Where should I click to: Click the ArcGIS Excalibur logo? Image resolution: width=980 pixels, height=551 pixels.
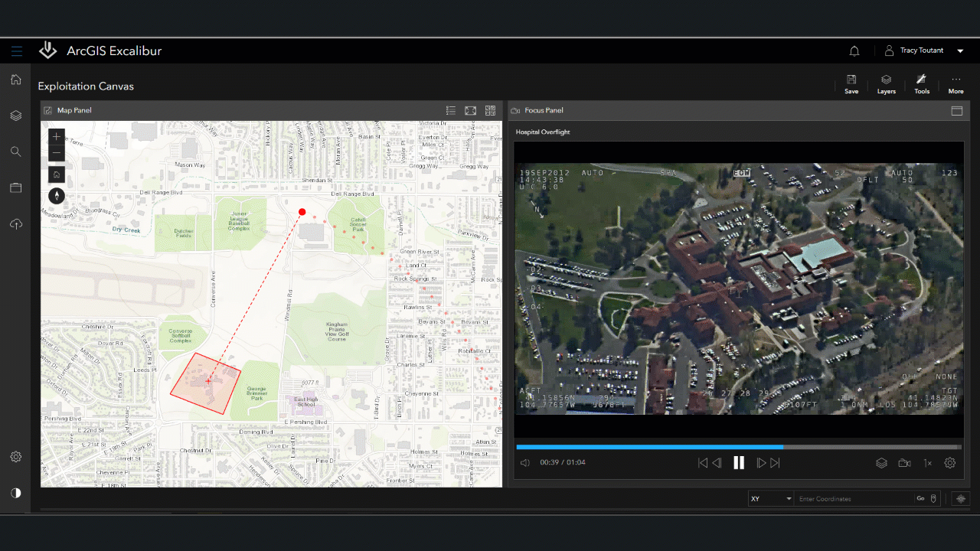pos(48,51)
